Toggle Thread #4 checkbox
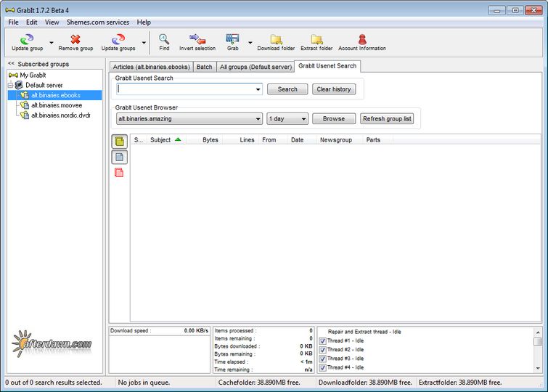The image size is (548, 392). coord(322,367)
